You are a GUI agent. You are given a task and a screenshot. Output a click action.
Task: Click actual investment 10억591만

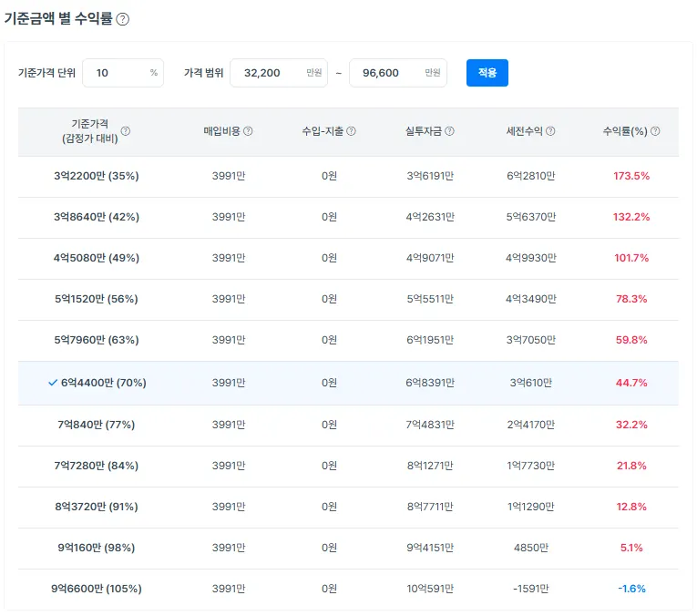click(x=430, y=589)
